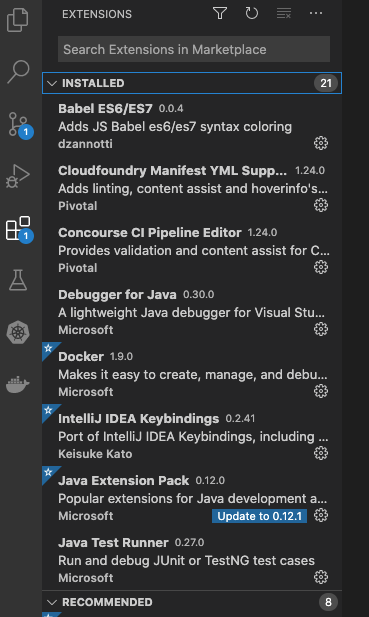The image size is (369, 617).
Task: Click the Update to 0.12.1 button
Action: click(260, 516)
